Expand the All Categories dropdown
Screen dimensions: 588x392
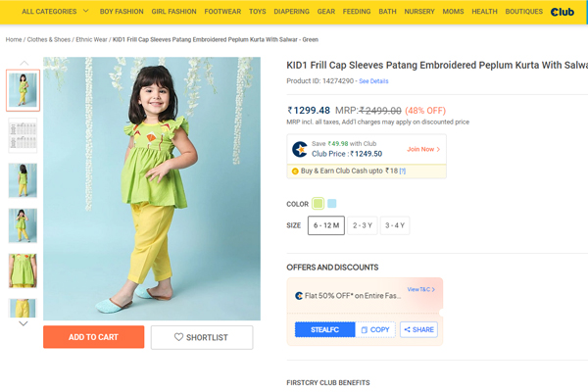(55, 12)
